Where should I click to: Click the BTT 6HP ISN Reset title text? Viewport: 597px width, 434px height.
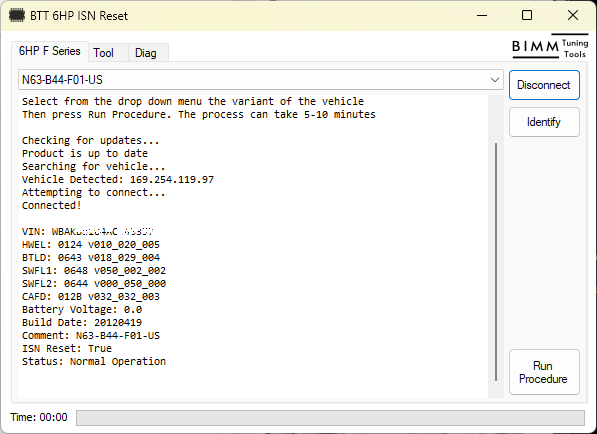[79, 16]
